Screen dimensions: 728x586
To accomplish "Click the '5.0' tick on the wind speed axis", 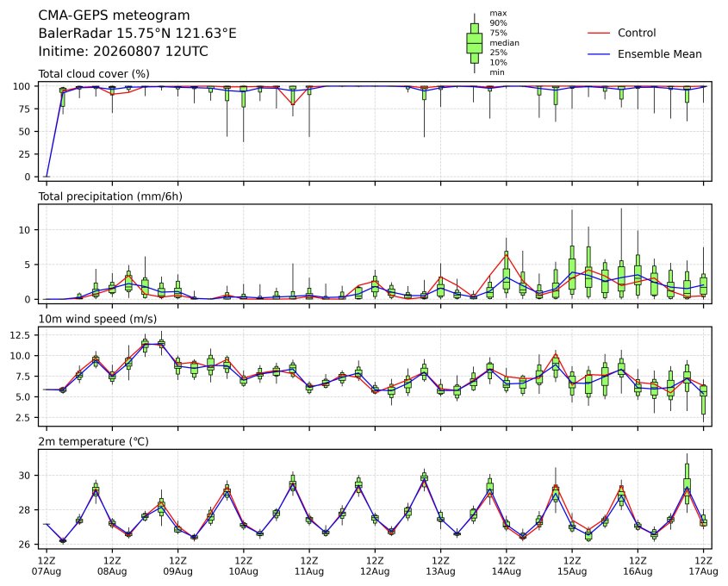I will click(22, 397).
